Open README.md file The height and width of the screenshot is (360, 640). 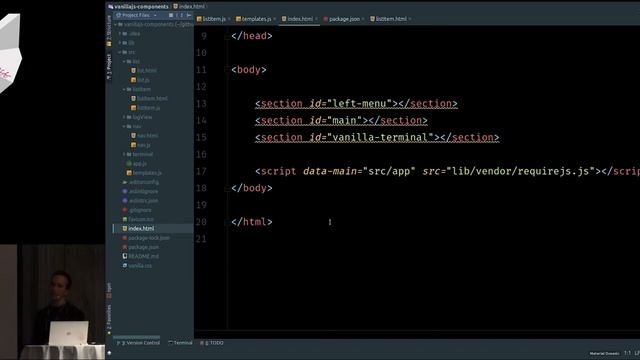pyautogui.click(x=141, y=256)
